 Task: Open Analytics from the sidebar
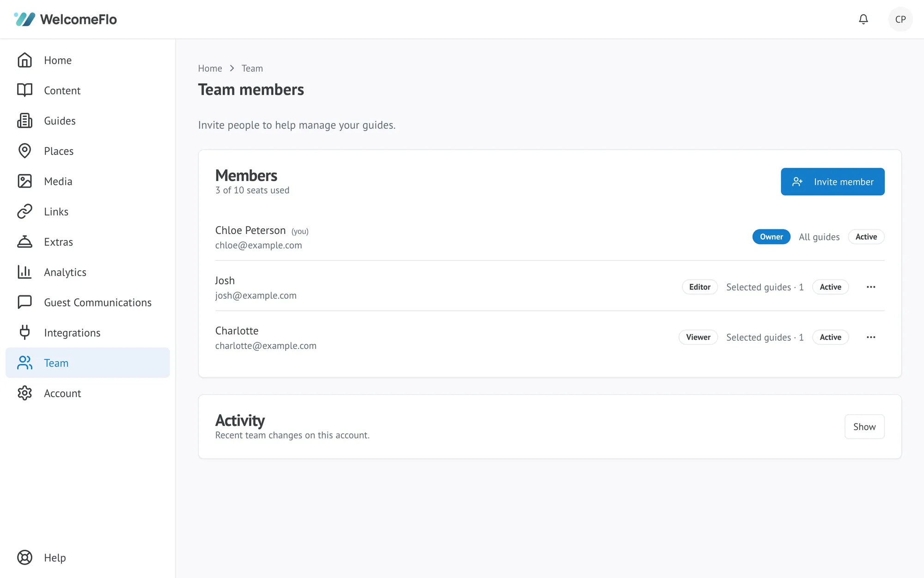coord(87,272)
